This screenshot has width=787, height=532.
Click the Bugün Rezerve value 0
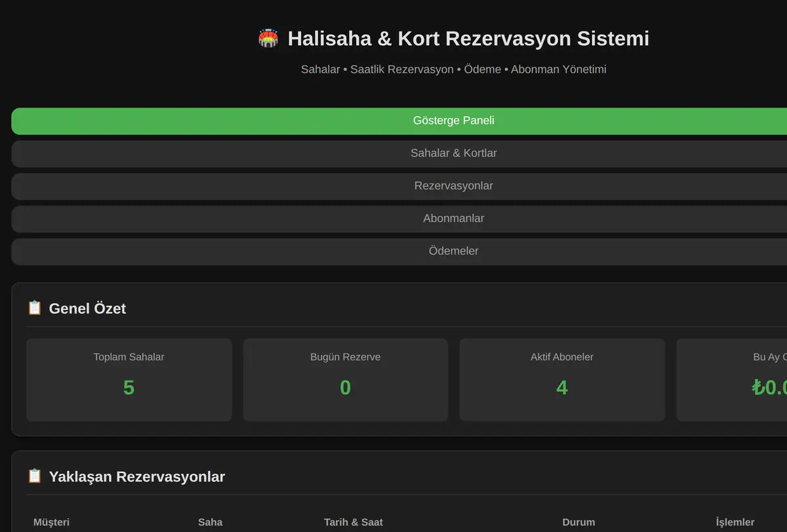(346, 388)
